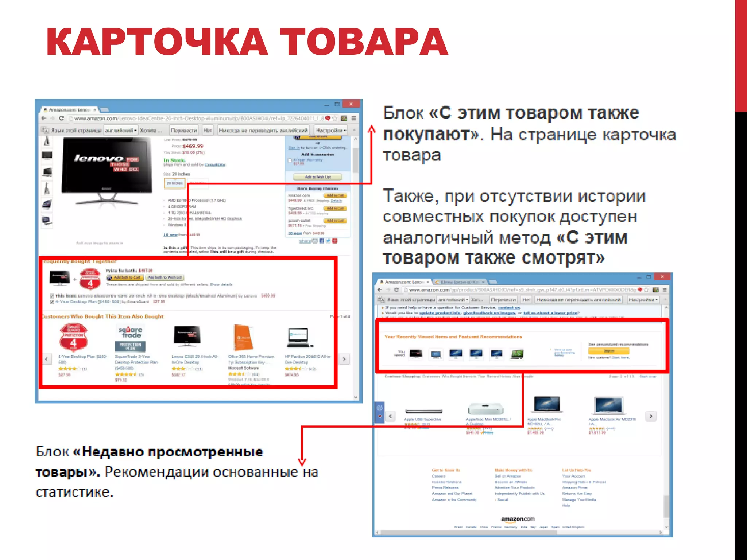Click horizontal scrollbar in right browser window
Viewport: 747px width, 560px height.
pyautogui.click(x=469, y=532)
